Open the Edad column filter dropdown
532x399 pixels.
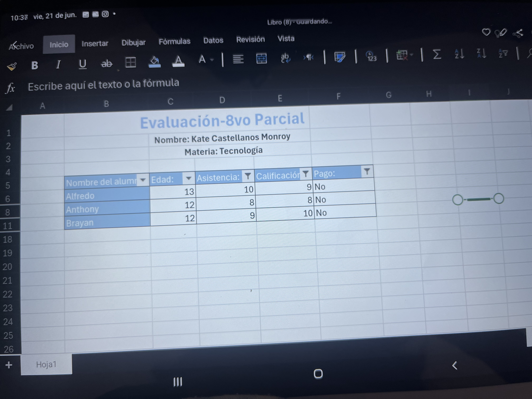click(x=189, y=178)
